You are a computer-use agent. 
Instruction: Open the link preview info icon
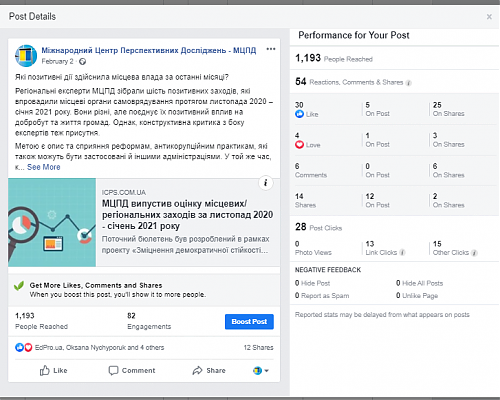(266, 183)
